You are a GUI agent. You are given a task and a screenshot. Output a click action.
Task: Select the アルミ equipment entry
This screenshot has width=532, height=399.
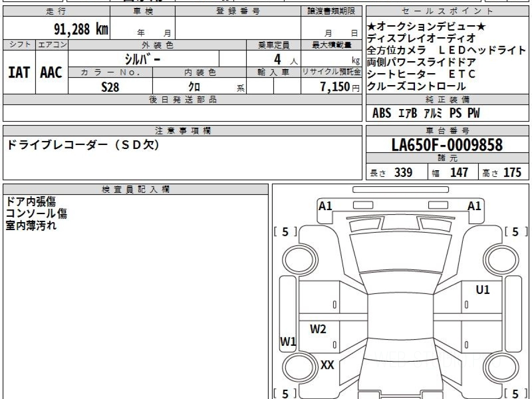click(433, 113)
